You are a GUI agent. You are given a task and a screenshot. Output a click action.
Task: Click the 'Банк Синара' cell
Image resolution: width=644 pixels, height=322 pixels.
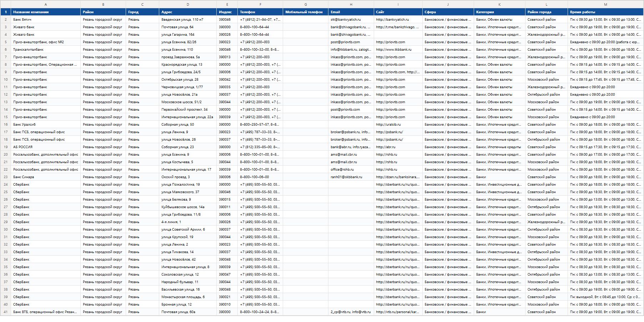pyautogui.click(x=46, y=177)
